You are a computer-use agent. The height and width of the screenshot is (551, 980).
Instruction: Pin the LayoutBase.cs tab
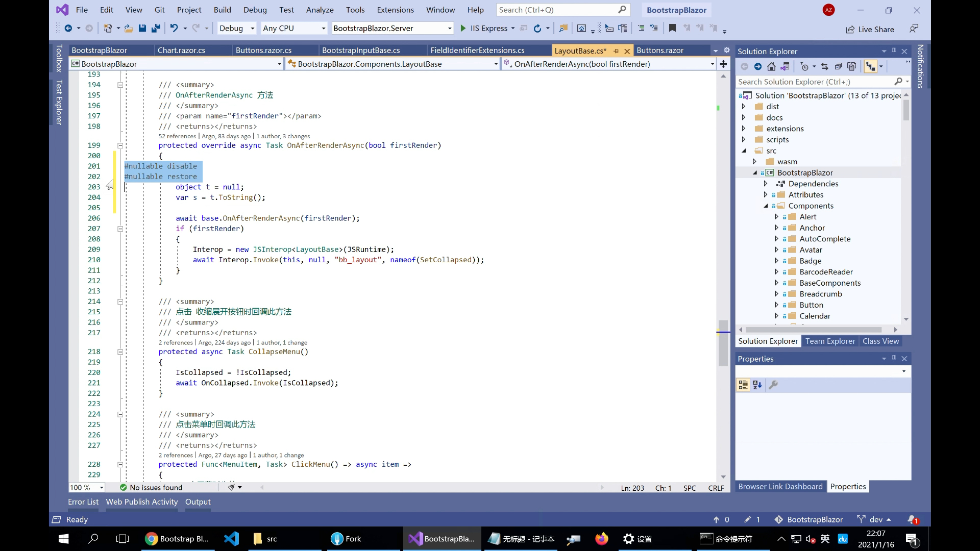click(616, 51)
